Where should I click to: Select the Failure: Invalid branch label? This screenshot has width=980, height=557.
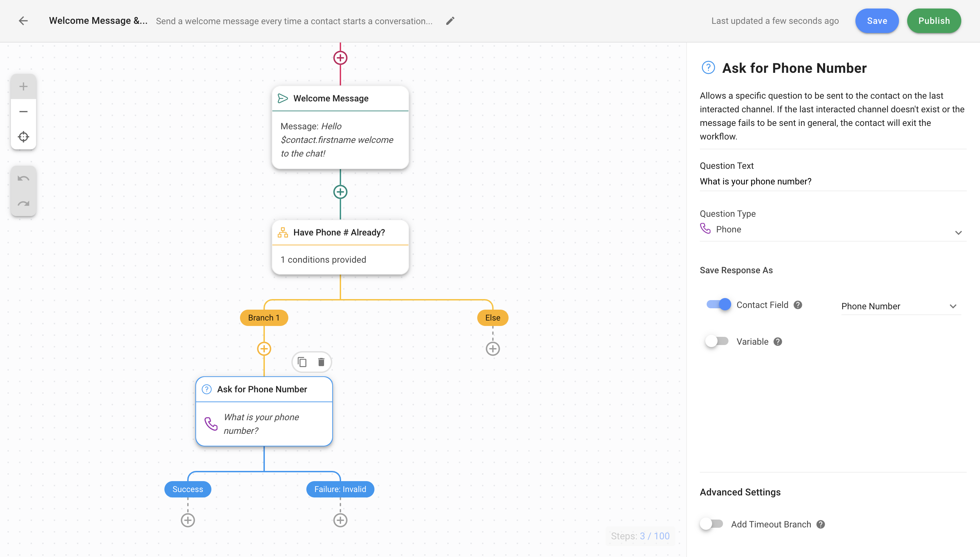[340, 489]
